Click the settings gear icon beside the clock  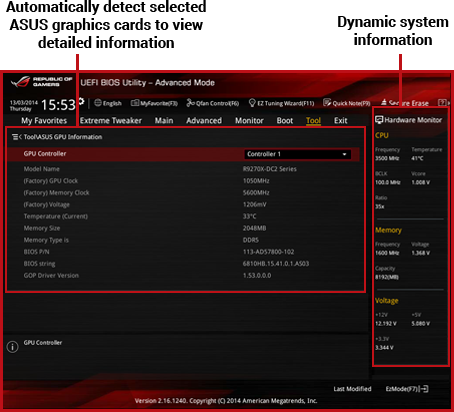point(81,101)
